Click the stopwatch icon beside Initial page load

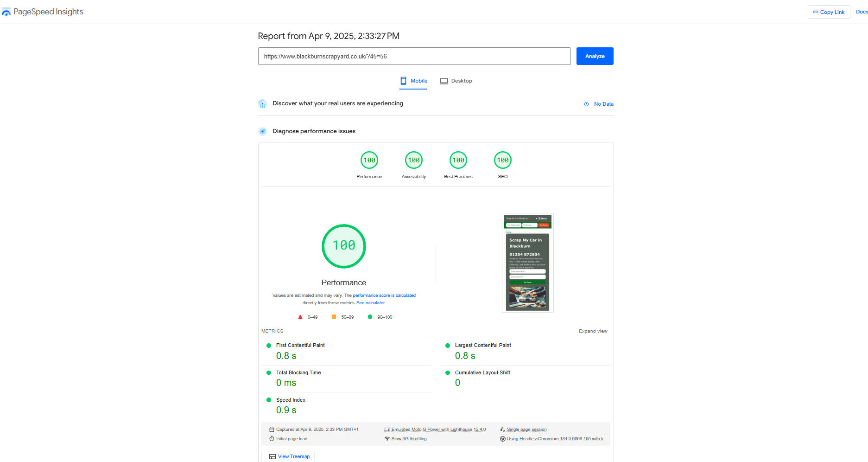tap(272, 439)
